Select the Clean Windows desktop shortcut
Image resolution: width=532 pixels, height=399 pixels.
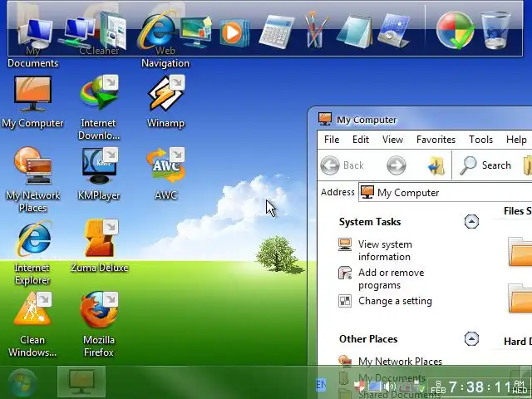(32, 325)
